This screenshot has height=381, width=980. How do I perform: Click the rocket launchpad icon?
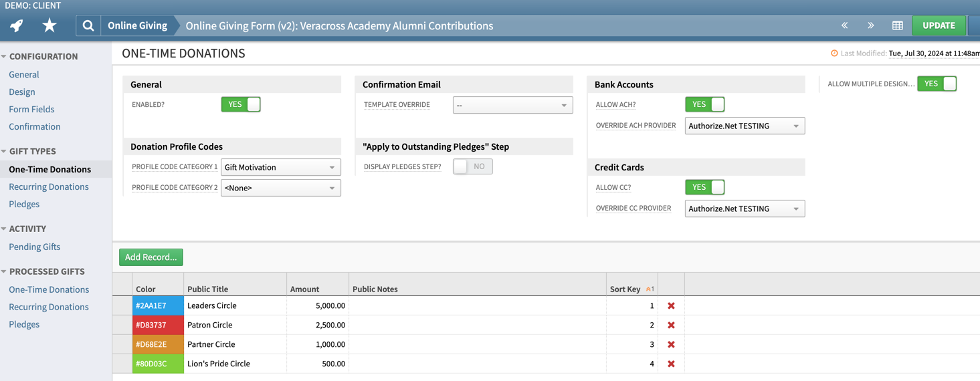pos(17,25)
